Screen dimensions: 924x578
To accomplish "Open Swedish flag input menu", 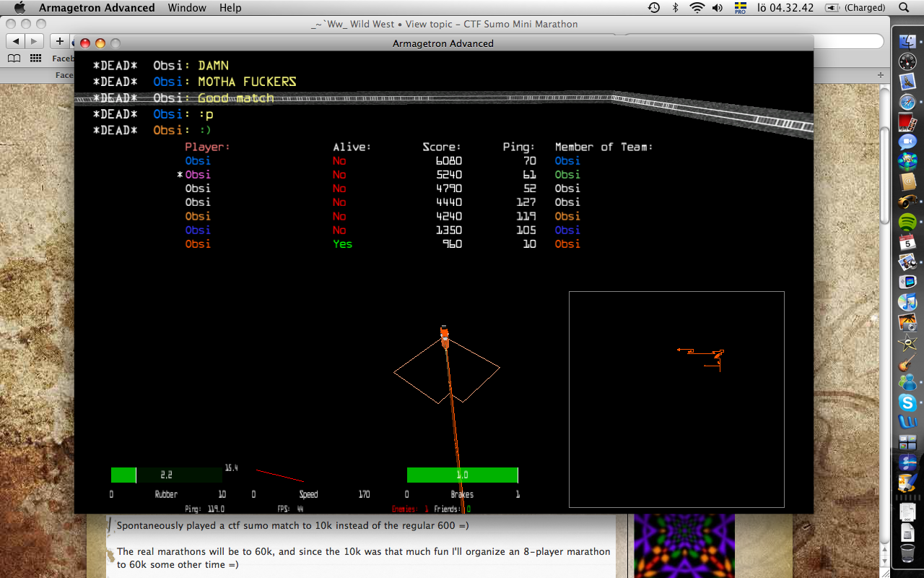I will pyautogui.click(x=740, y=8).
